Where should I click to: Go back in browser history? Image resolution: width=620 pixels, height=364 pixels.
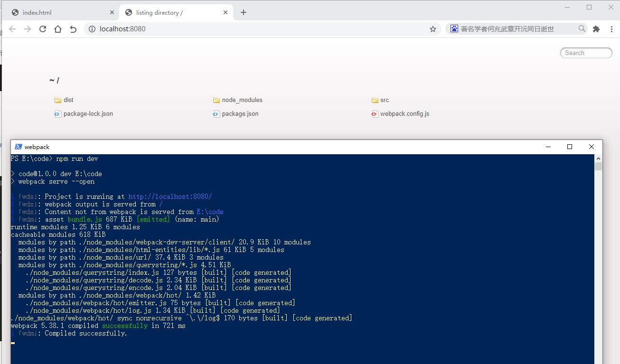[x=12, y=29]
